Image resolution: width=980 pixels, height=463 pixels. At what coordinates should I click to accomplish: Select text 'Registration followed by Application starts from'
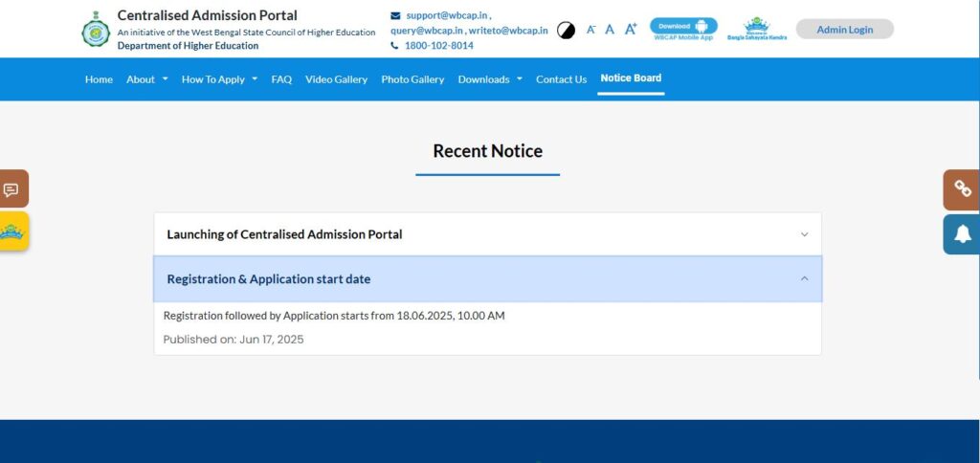point(278,316)
